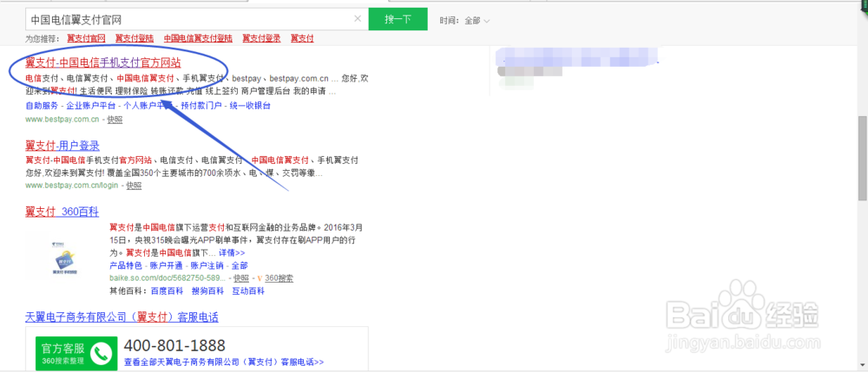This screenshot has height=372, width=868.
Task: Click the green 官方客服 phone icon badge
Action: pos(76,353)
